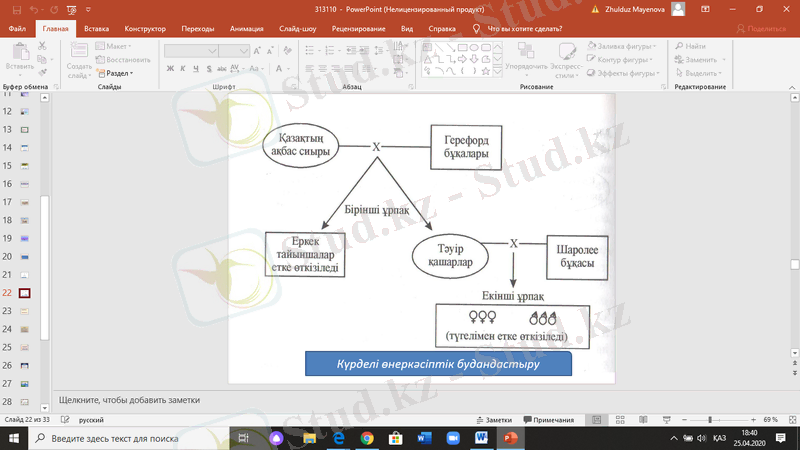Click the zoom in plus button
800x450 pixels.
753,419
